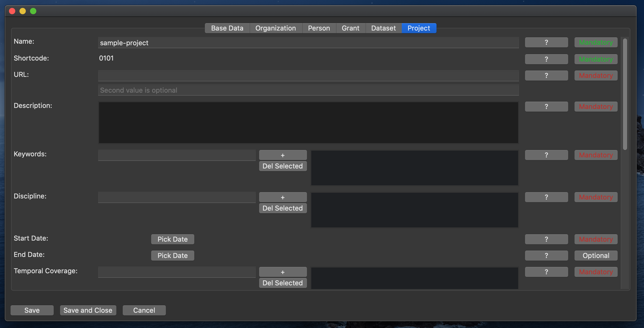The height and width of the screenshot is (328, 644).
Task: Click the help icon for Name field
Action: pos(547,42)
